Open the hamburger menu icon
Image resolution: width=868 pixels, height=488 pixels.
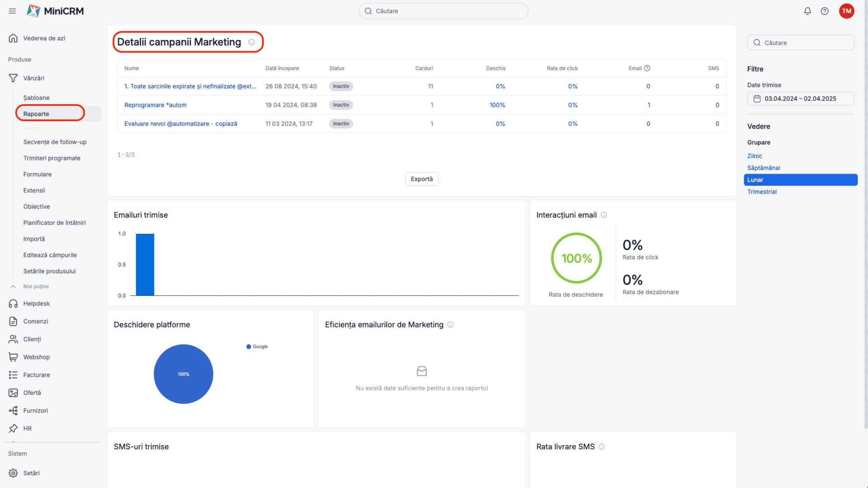12,11
